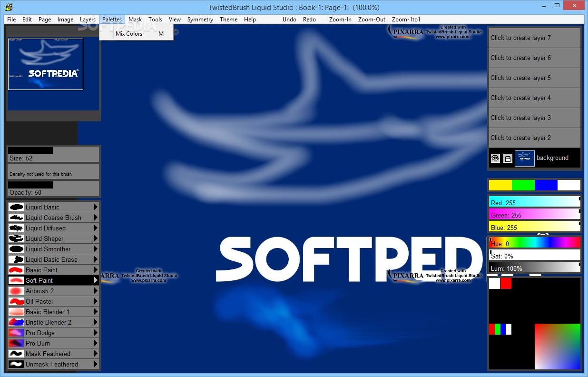The height and width of the screenshot is (377, 588).
Task: Adjust the Lum luminance slider
Action: [535, 267]
